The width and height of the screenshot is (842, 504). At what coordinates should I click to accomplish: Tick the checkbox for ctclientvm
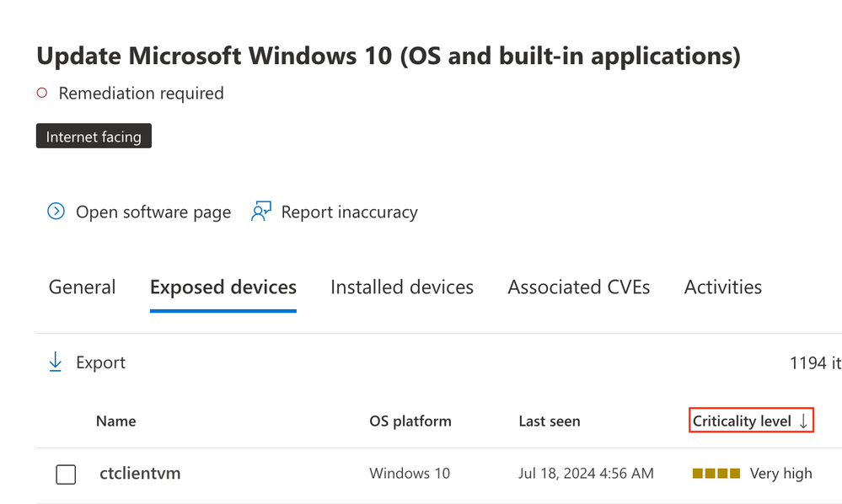66,474
